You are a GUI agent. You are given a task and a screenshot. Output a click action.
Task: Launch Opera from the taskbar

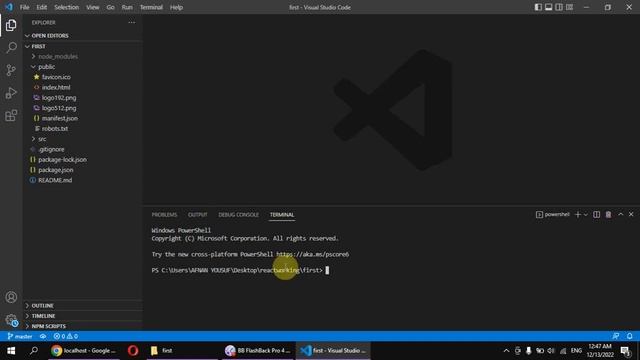[133, 351]
